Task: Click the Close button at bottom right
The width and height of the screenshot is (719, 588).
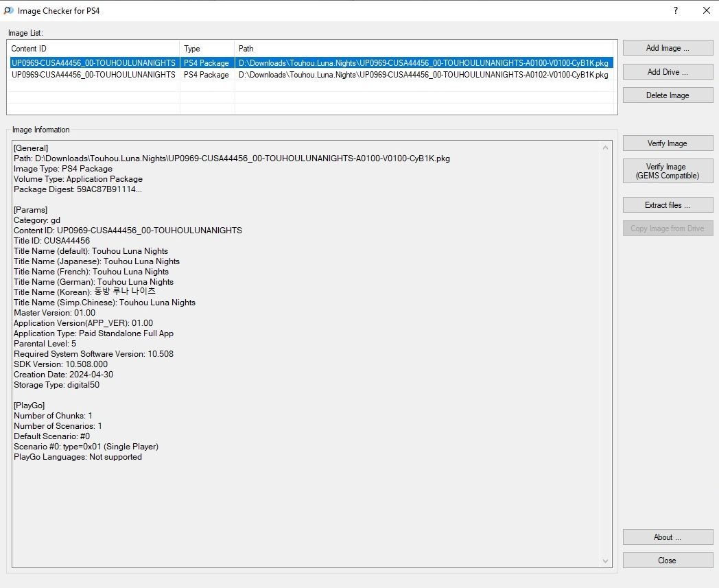Action: tap(668, 561)
